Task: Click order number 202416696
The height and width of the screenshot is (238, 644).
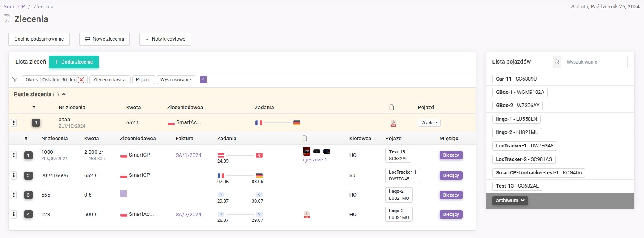Action: [x=54, y=176]
